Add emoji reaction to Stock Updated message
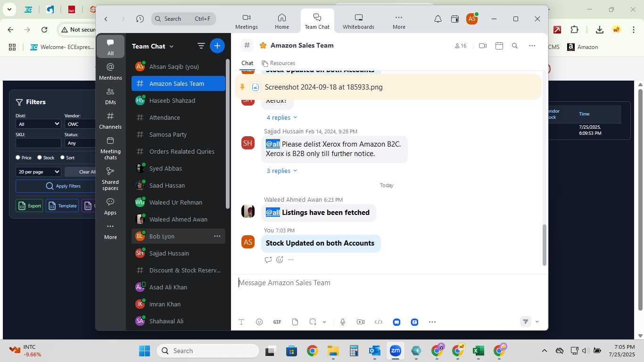Viewport: 644px width, 362px height. pyautogui.click(x=280, y=260)
